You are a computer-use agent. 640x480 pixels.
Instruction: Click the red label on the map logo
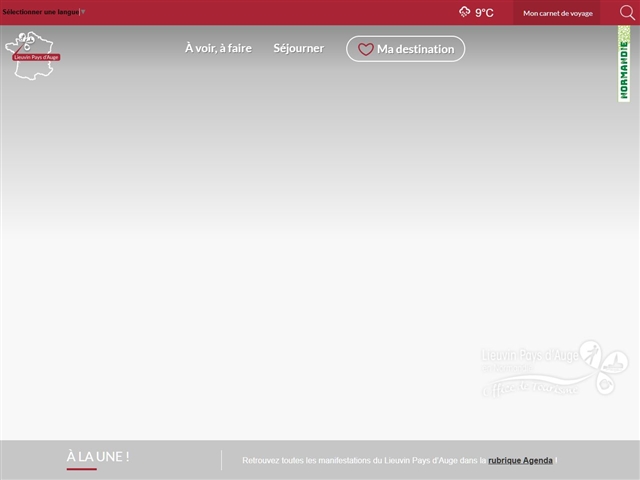36,57
